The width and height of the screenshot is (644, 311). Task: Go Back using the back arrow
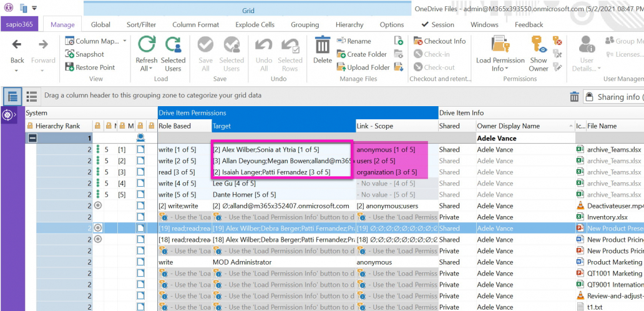coord(17,44)
